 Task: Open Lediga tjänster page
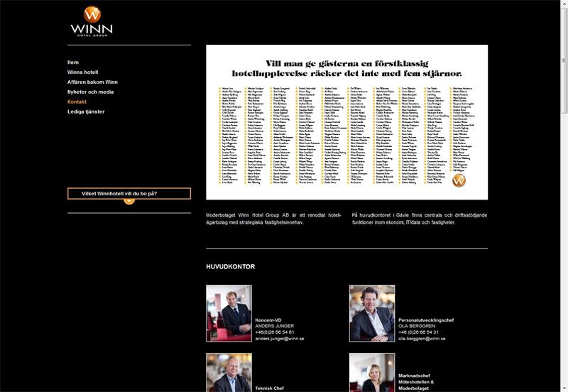(x=86, y=112)
